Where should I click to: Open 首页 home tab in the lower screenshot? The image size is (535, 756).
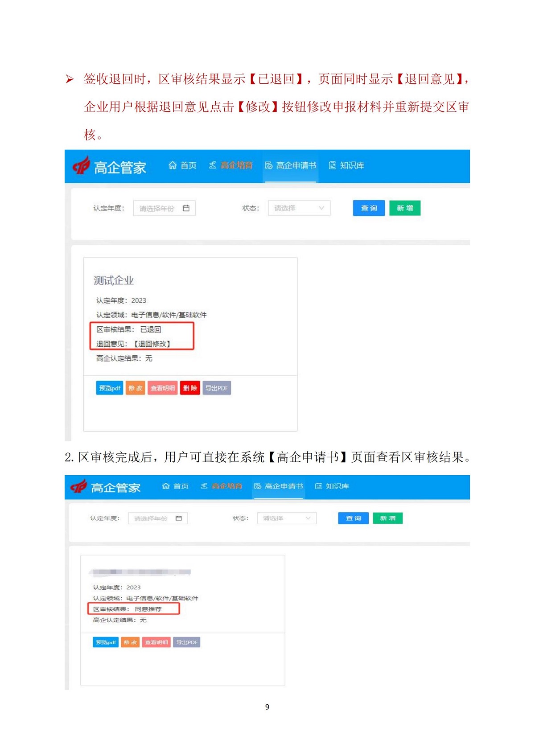tap(175, 486)
